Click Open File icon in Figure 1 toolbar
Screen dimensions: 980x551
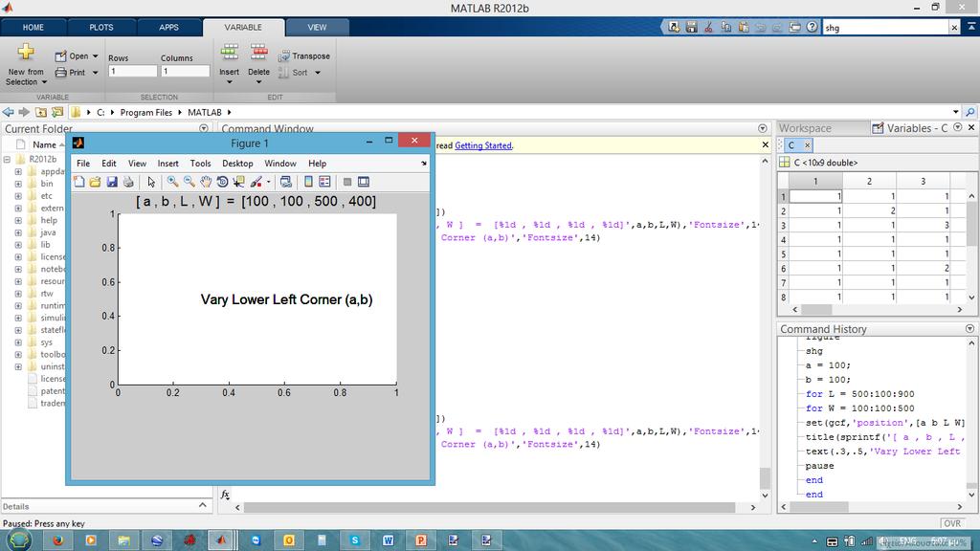(95, 182)
